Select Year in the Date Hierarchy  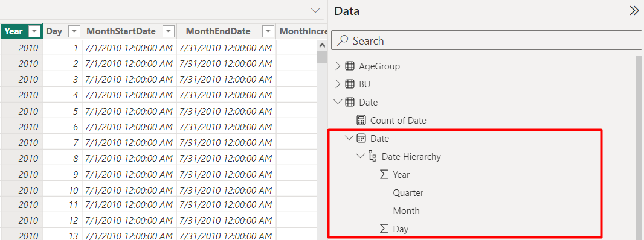tap(401, 174)
